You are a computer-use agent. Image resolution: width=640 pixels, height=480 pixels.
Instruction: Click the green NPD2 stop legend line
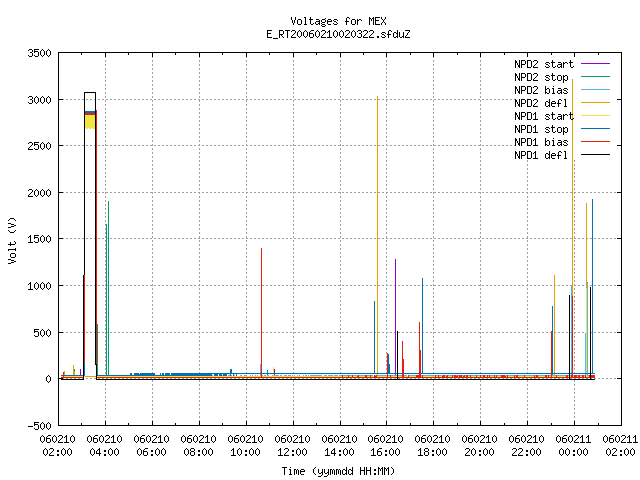tap(595, 77)
